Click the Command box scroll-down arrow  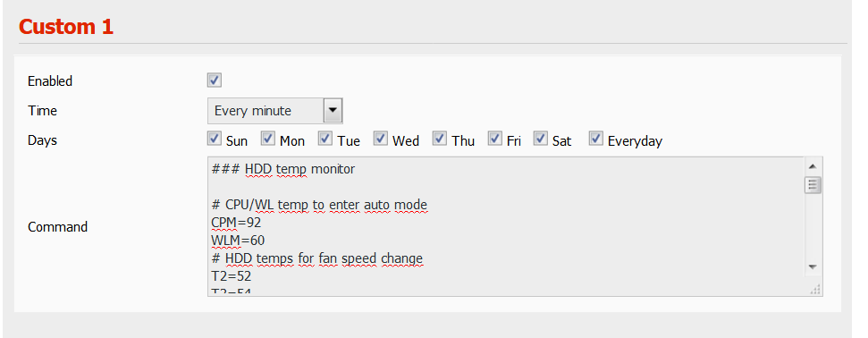pyautogui.click(x=813, y=267)
